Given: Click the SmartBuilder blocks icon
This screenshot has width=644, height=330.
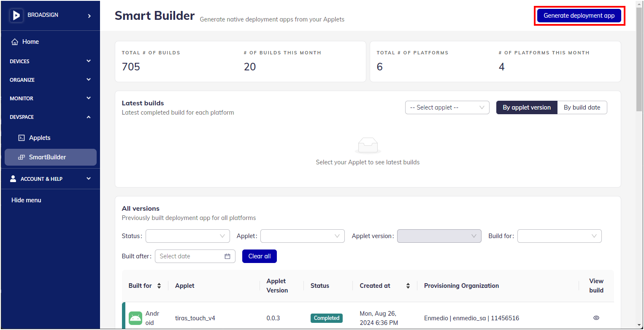Looking at the screenshot, I should 22,157.
